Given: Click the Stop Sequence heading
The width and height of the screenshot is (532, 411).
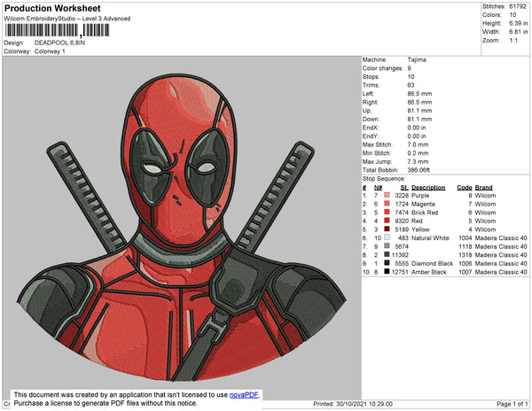Looking at the screenshot, I should tap(384, 179).
